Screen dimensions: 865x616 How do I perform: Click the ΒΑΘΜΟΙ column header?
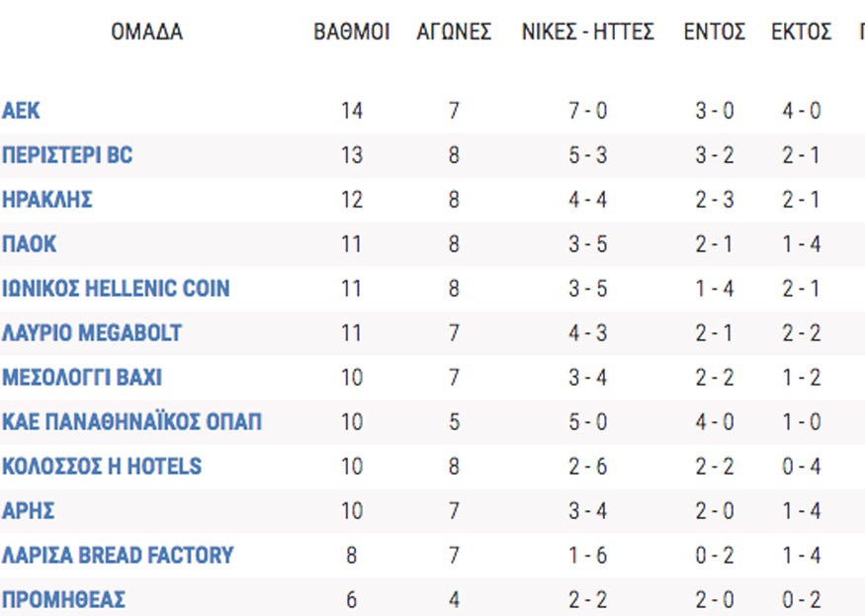351,32
